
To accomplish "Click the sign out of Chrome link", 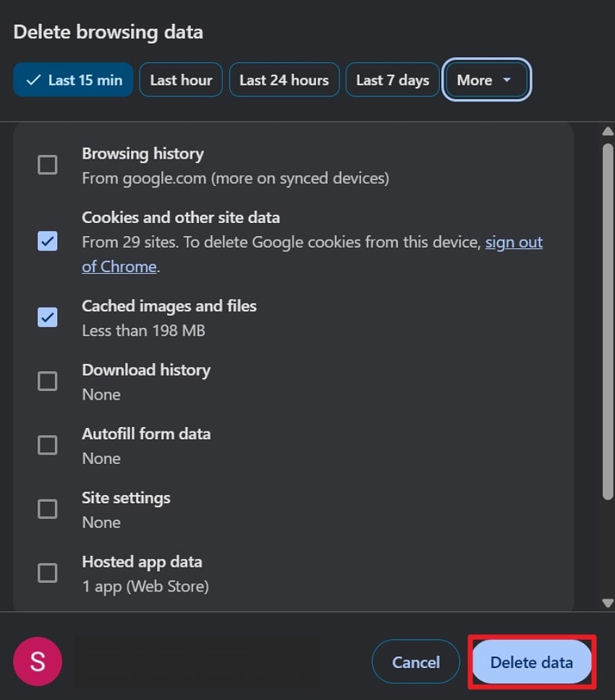I will pos(514,242).
